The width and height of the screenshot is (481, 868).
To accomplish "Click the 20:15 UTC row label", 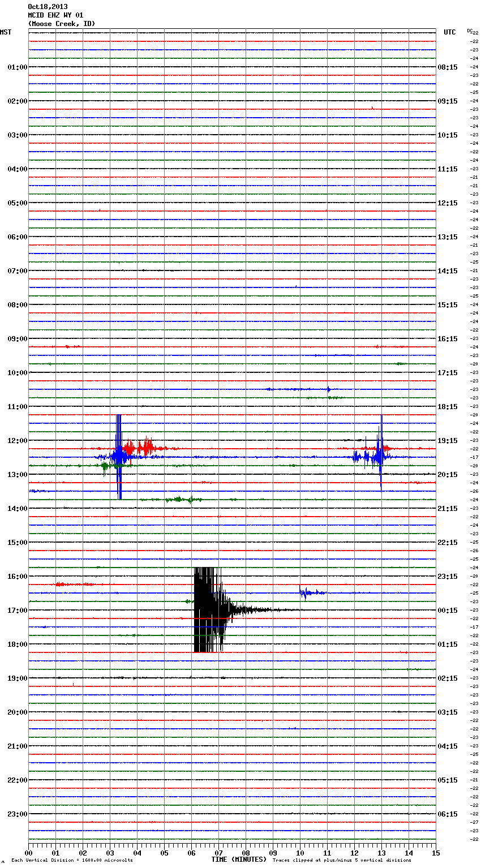I will [x=448, y=475].
